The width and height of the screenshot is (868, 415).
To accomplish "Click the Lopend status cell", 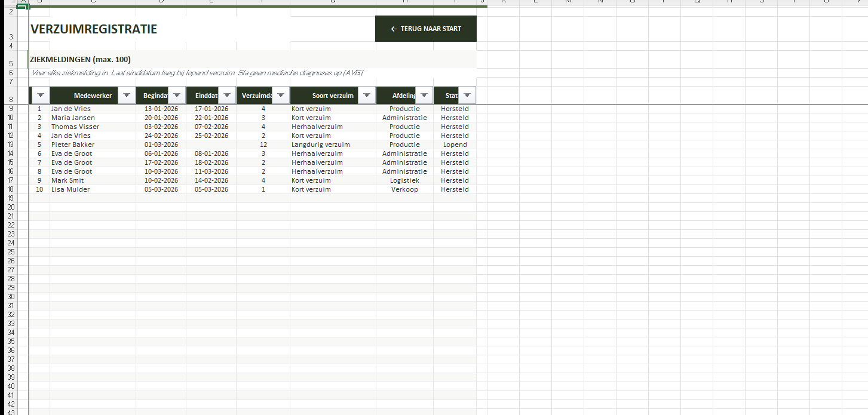I will click(x=455, y=145).
